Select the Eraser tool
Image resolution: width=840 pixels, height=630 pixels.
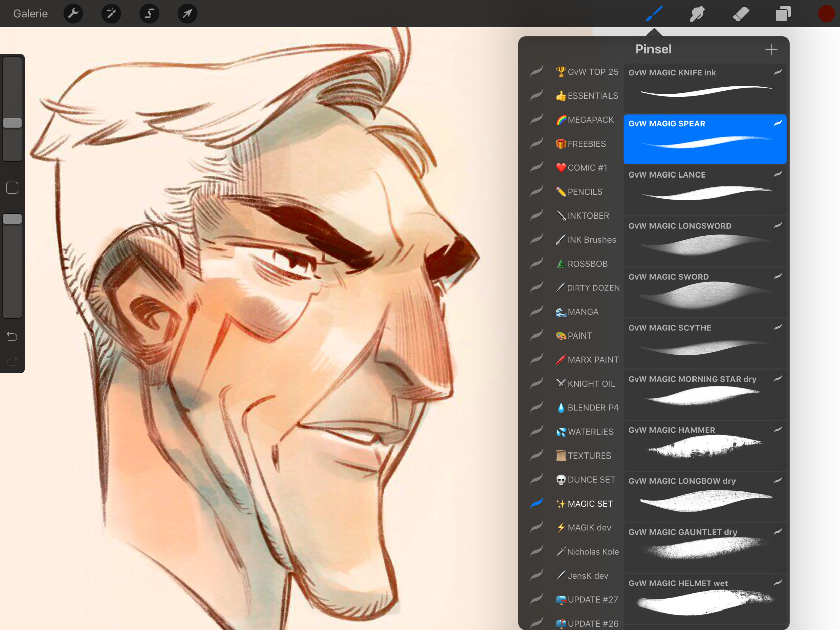(x=740, y=14)
